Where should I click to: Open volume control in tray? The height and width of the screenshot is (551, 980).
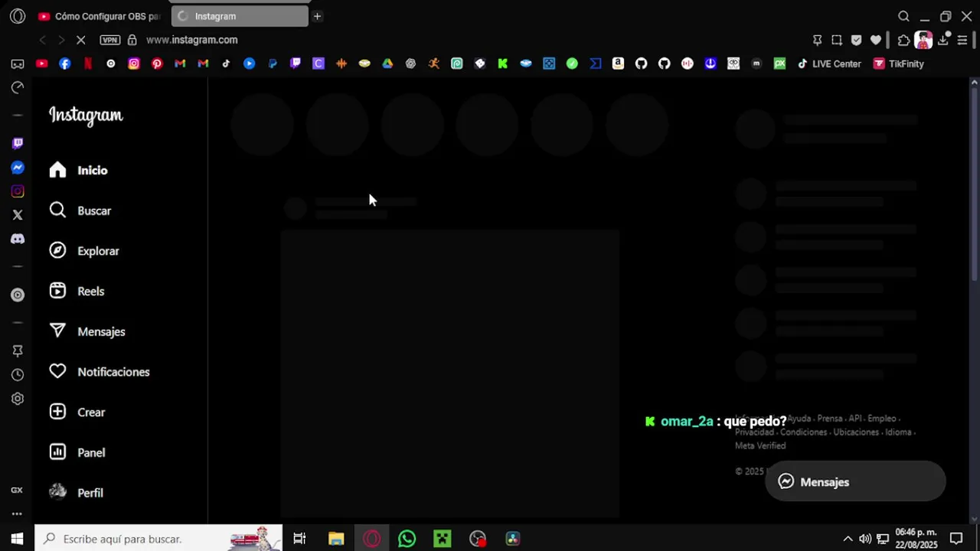coord(865,539)
